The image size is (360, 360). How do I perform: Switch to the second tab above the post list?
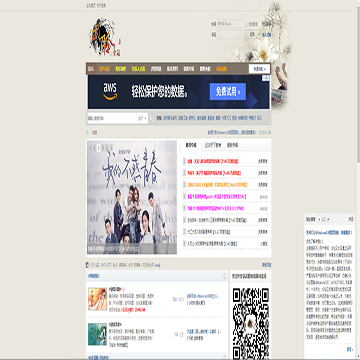213,145
